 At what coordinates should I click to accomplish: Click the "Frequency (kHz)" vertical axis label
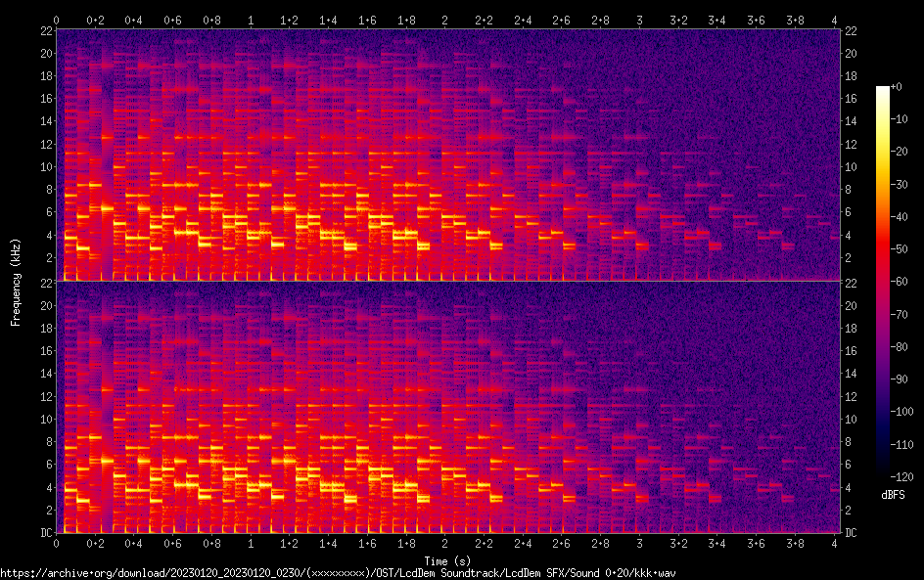(16, 282)
